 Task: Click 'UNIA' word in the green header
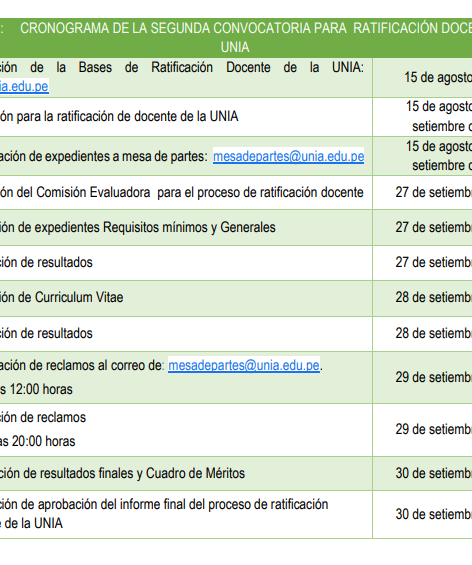(235, 47)
